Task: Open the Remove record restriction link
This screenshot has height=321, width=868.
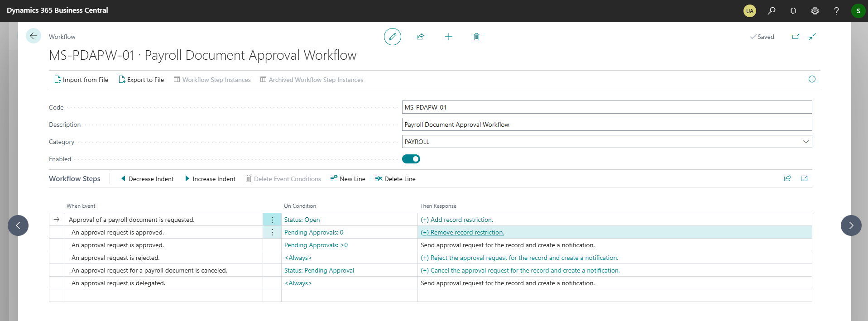Action: (462, 232)
